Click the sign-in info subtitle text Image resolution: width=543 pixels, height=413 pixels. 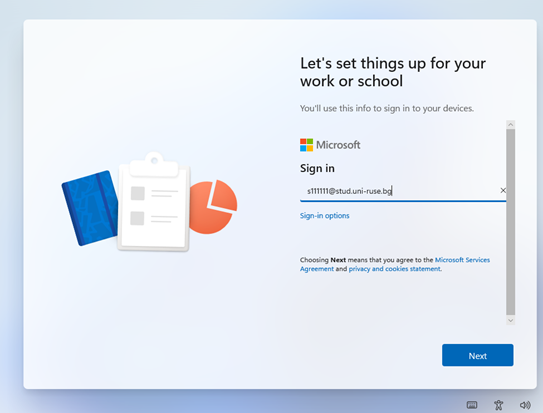(x=387, y=108)
